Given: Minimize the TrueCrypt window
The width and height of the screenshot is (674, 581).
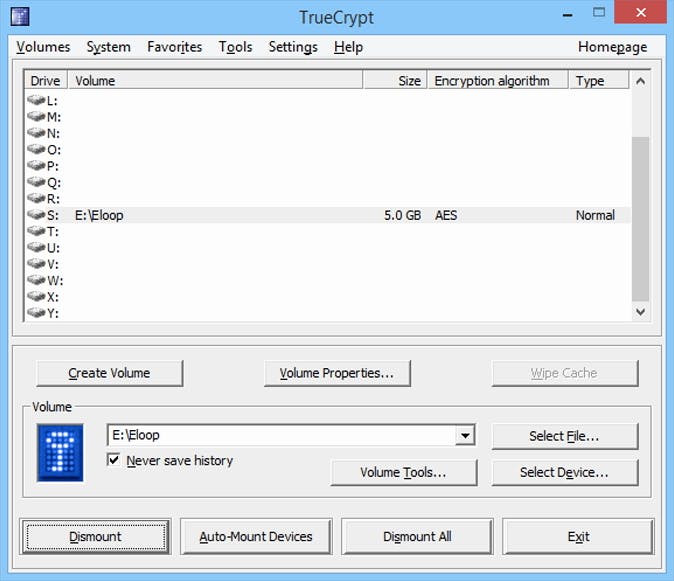Looking at the screenshot, I should 567,15.
